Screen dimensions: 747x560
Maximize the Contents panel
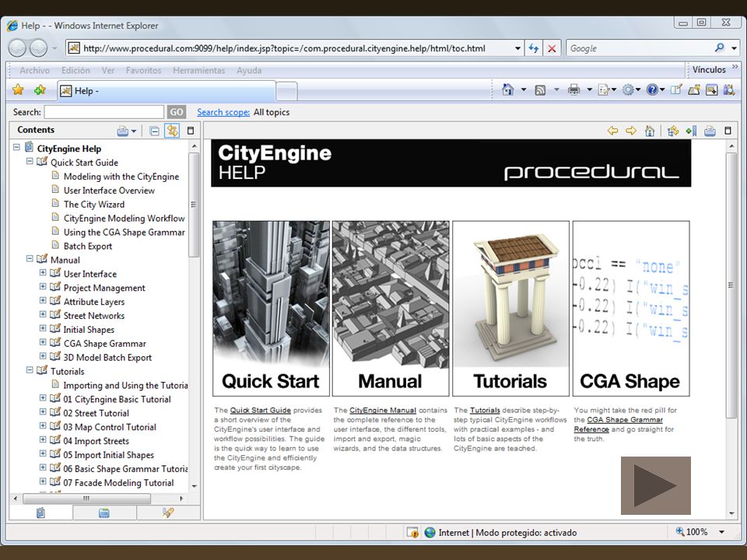[x=191, y=131]
